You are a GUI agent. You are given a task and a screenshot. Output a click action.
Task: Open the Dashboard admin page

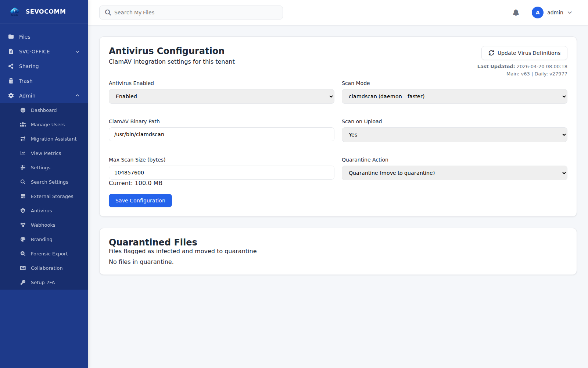point(44,110)
